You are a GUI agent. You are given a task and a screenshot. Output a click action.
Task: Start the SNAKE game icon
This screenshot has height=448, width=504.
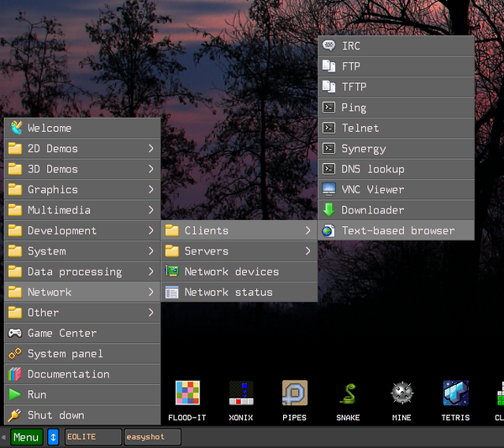(348, 393)
